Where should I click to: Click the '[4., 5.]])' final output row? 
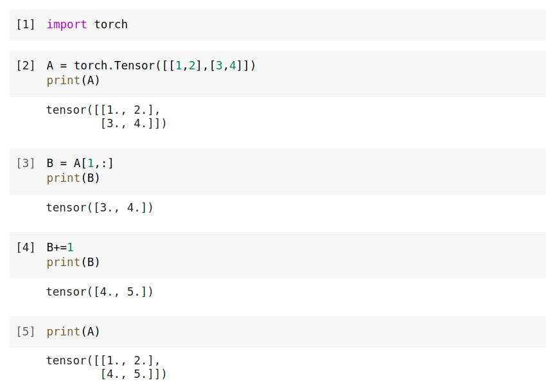click(x=134, y=374)
